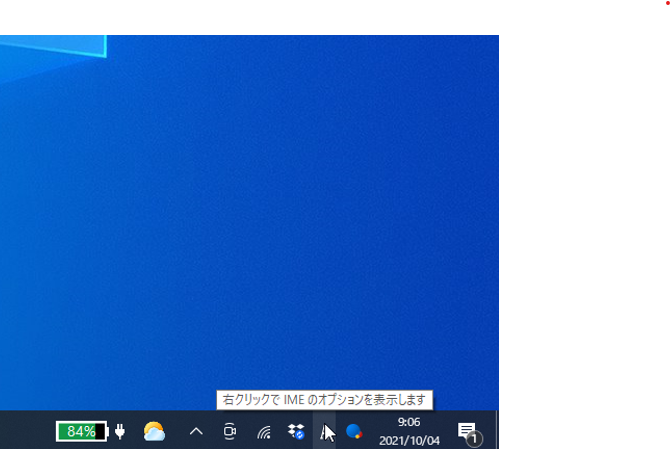Click empty taskbar space left of battery
Viewport: 671px width, 449px height.
(25, 431)
